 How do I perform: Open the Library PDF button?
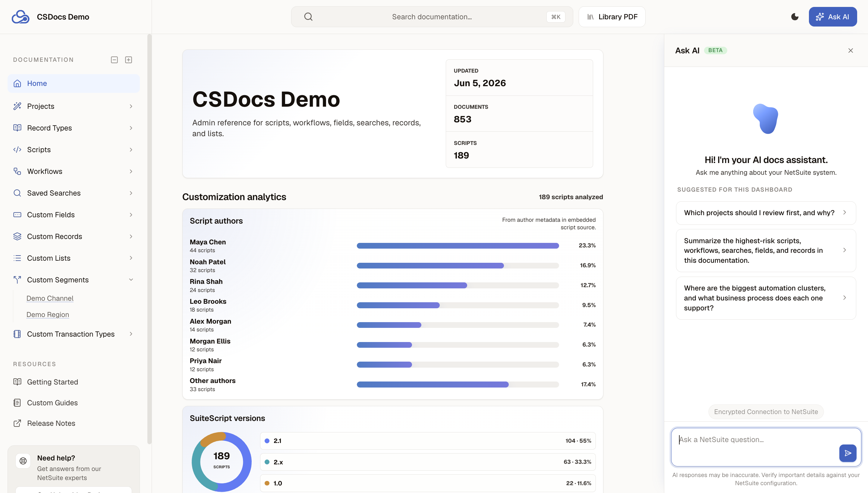click(612, 17)
